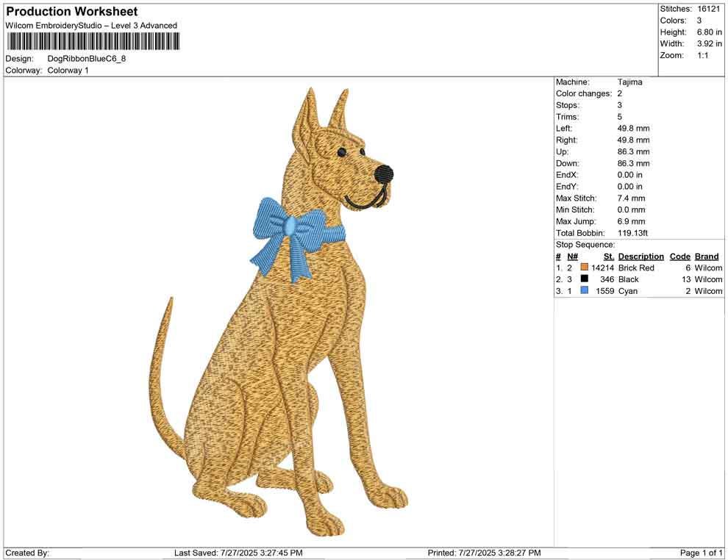728x560 pixels.
Task: Click the Production Worksheet title
Action: (x=71, y=11)
